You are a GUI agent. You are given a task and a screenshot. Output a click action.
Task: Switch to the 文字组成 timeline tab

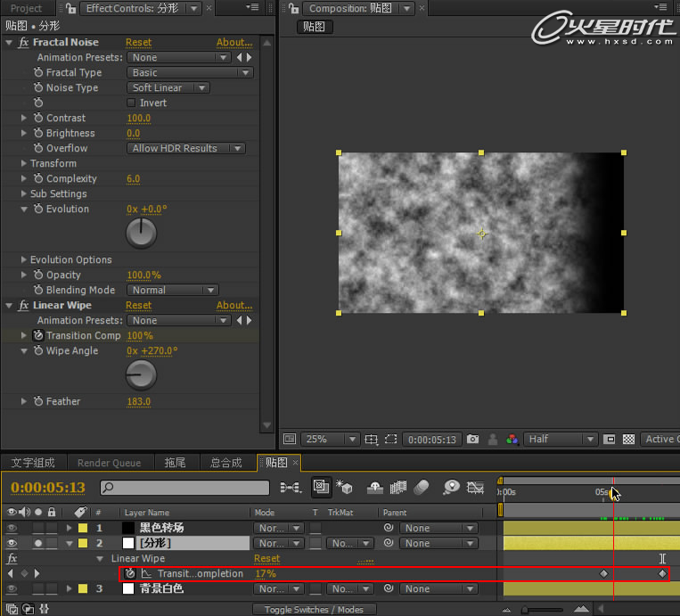pyautogui.click(x=33, y=463)
